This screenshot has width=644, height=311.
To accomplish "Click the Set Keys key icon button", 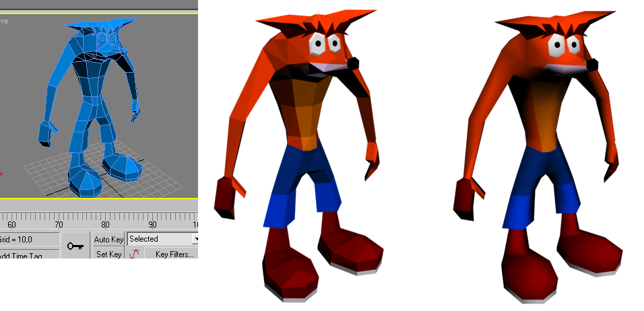I will pyautogui.click(x=74, y=246).
